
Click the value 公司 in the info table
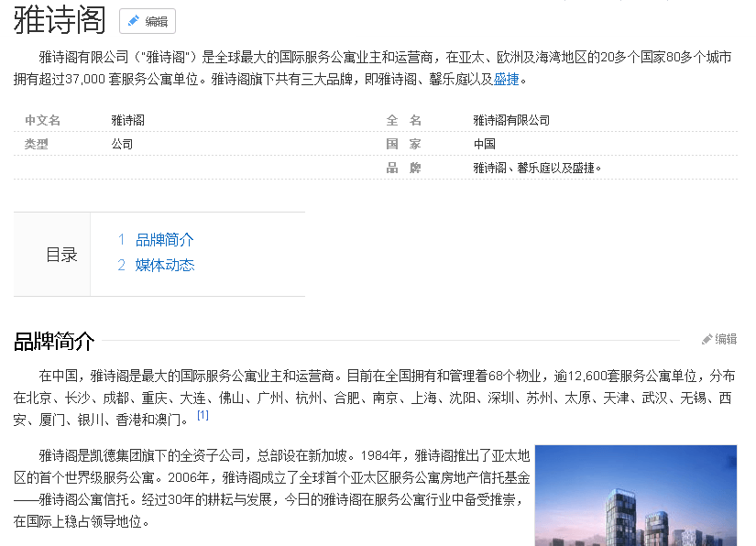(x=122, y=144)
